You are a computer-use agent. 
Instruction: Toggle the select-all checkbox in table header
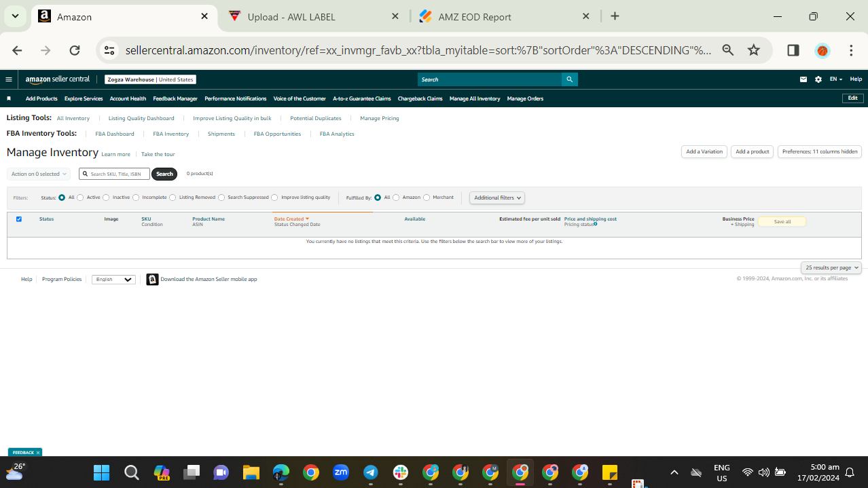[19, 219]
